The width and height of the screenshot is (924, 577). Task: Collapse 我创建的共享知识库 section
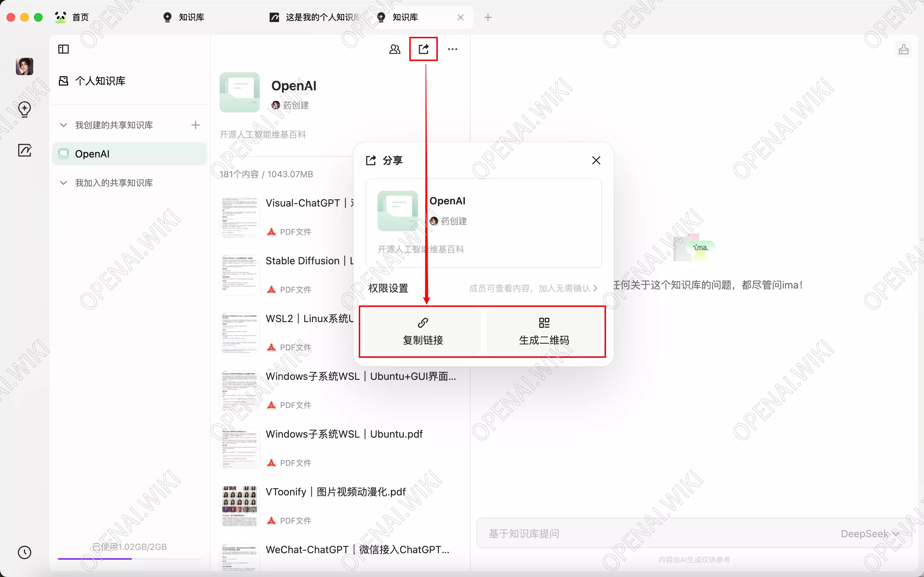(x=64, y=125)
